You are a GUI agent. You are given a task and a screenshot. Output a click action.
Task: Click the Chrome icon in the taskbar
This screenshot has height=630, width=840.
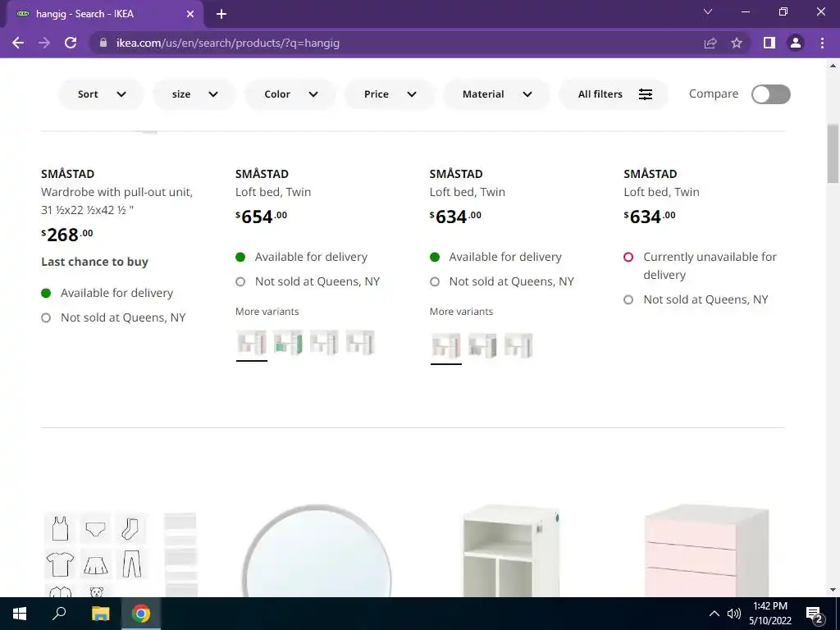click(x=141, y=614)
